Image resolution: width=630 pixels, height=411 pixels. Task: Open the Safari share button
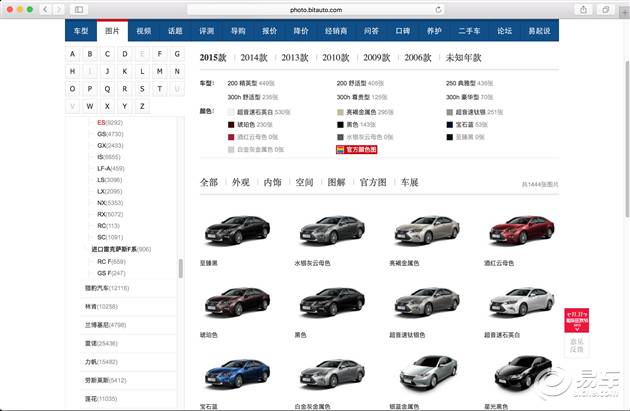pyautogui.click(x=583, y=9)
